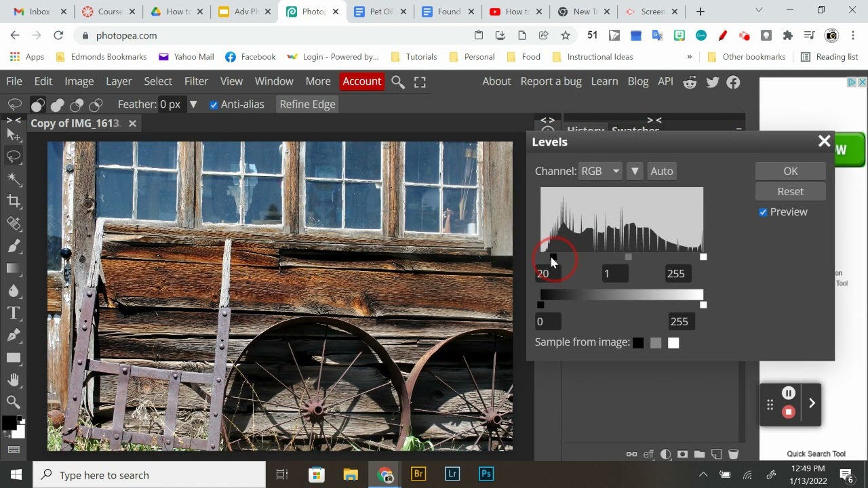
Task: Click OK in Levels dialog
Action: point(790,171)
